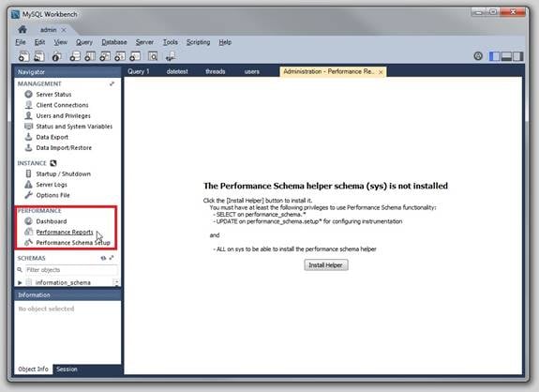539x392 pixels.
Task: Open the Tools menu
Action: [x=171, y=42]
